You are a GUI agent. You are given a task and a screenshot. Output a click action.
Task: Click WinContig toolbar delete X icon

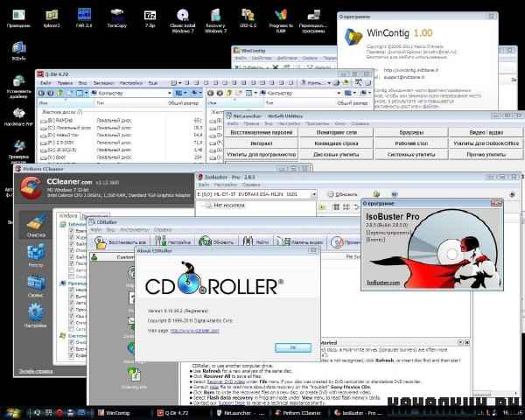276,67
